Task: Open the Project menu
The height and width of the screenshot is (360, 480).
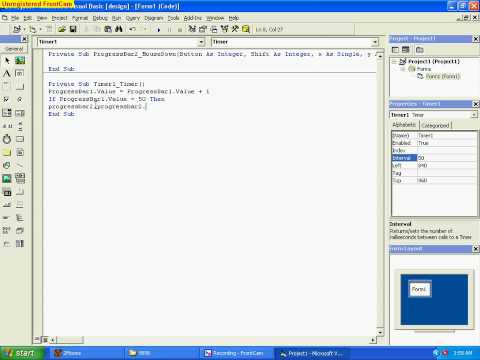Action: [x=59, y=18]
